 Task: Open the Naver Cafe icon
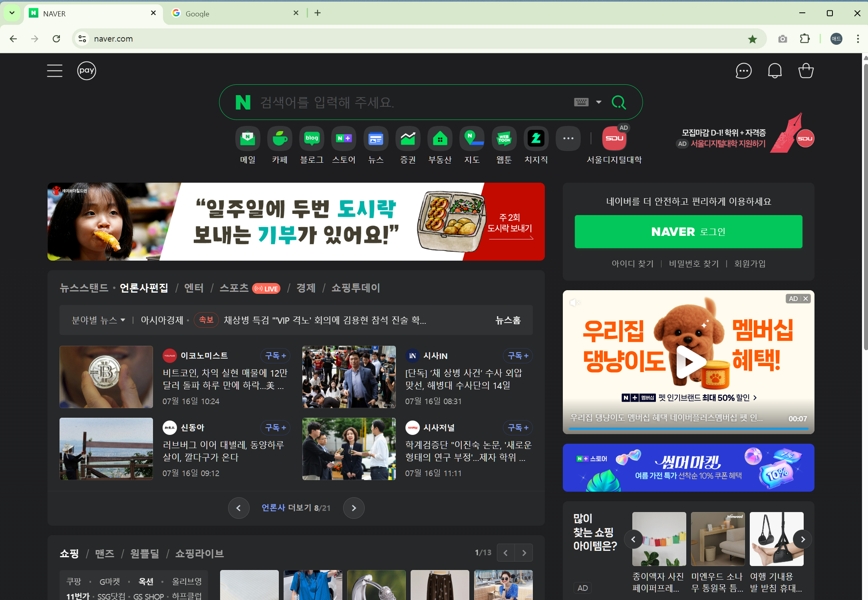pyautogui.click(x=280, y=139)
